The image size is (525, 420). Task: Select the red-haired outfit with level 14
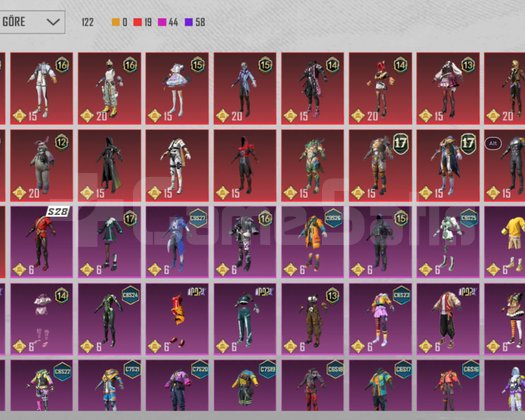[x=380, y=88]
